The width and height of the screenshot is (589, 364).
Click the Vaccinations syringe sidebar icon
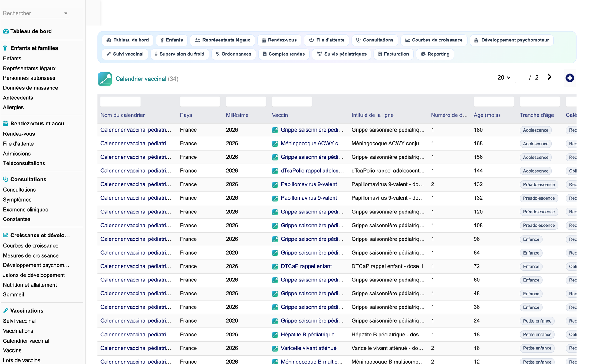pyautogui.click(x=5, y=310)
